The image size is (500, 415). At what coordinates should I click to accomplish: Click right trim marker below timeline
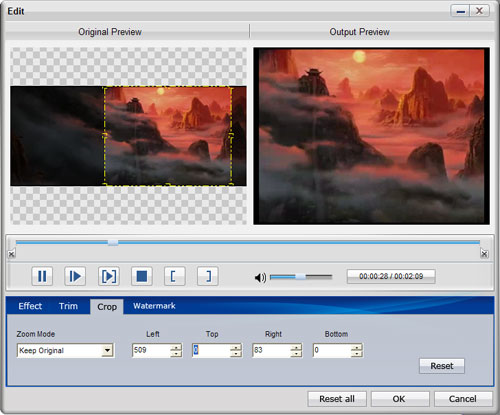pos(484,254)
